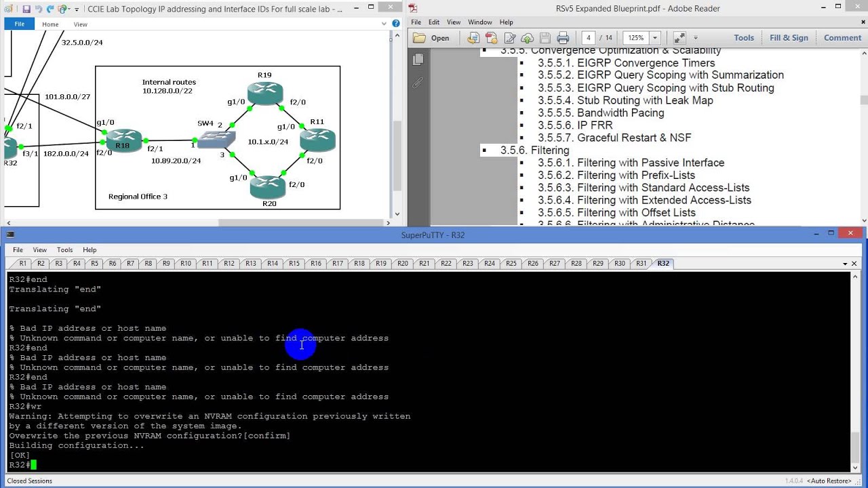Open SuperPuTTY File menu

(18, 249)
